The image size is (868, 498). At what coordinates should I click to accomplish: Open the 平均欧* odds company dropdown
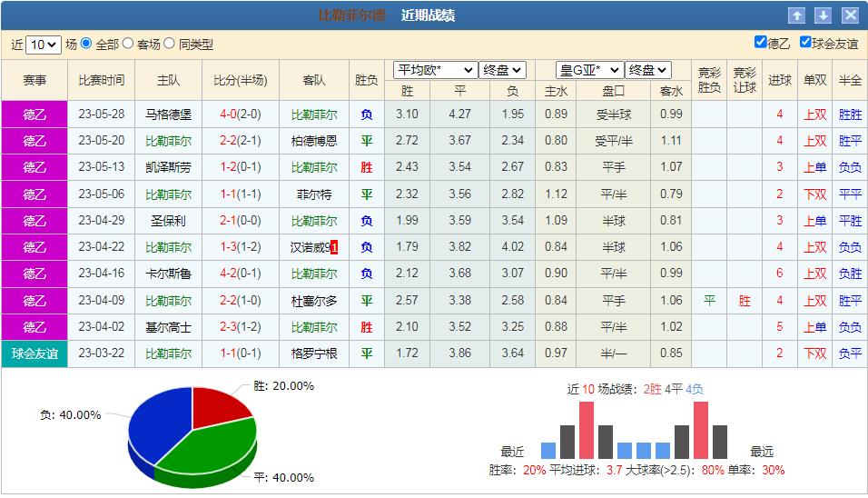point(435,70)
